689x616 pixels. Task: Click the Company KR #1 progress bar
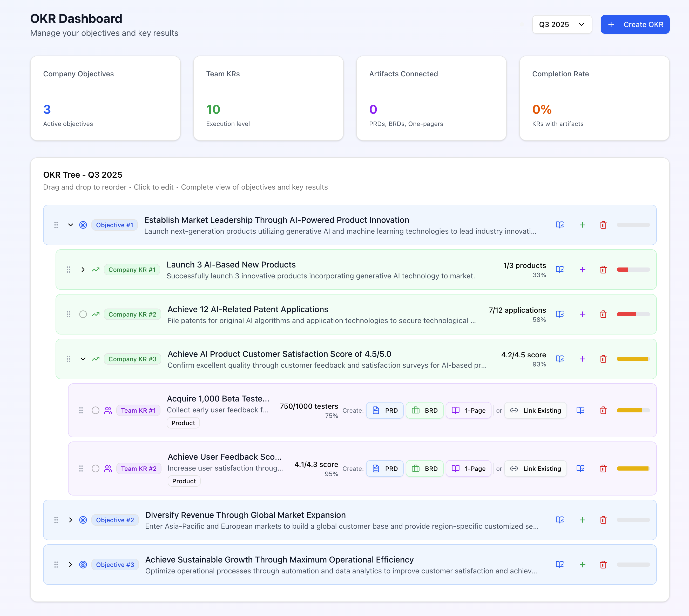(x=633, y=269)
